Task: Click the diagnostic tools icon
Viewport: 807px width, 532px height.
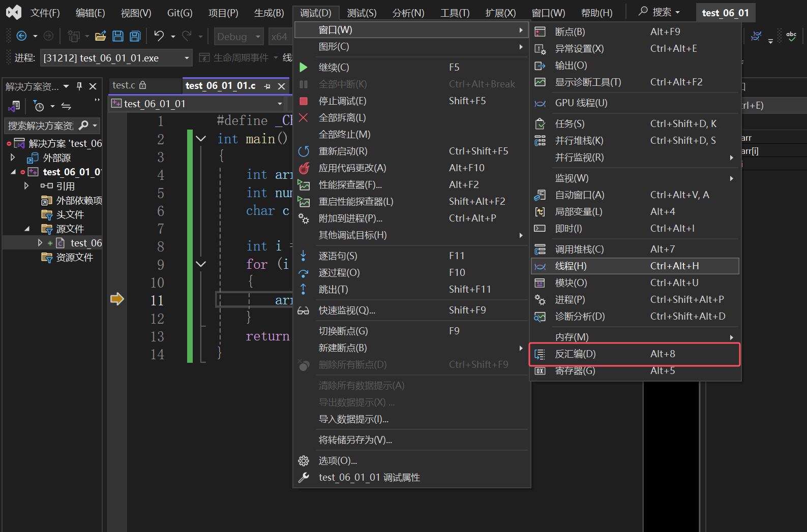Action: [x=540, y=82]
